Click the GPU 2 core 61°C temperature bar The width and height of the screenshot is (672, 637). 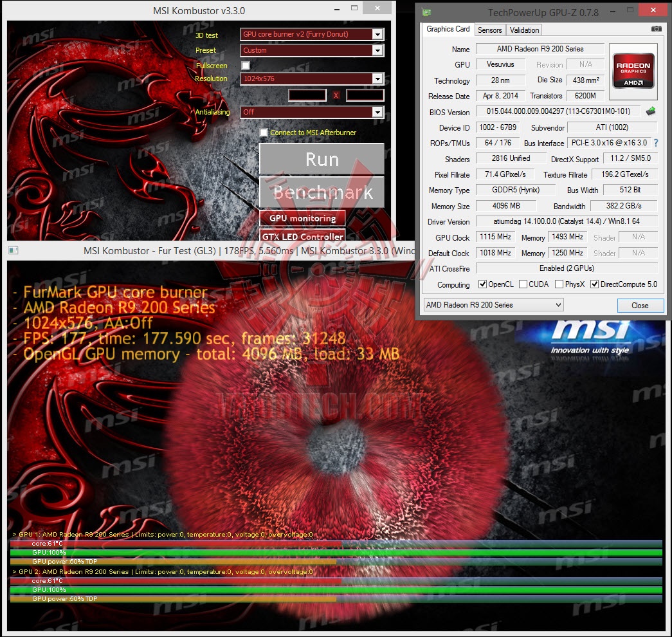click(x=336, y=581)
